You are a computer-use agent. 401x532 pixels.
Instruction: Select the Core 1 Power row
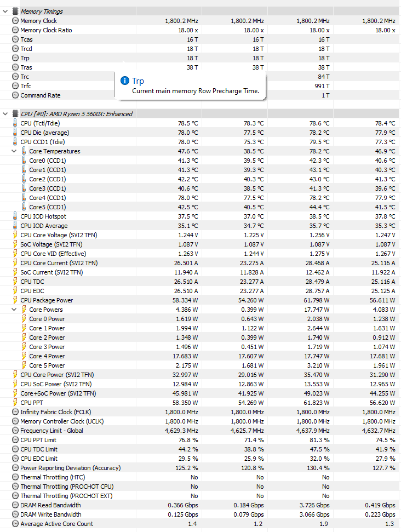[x=200, y=328]
